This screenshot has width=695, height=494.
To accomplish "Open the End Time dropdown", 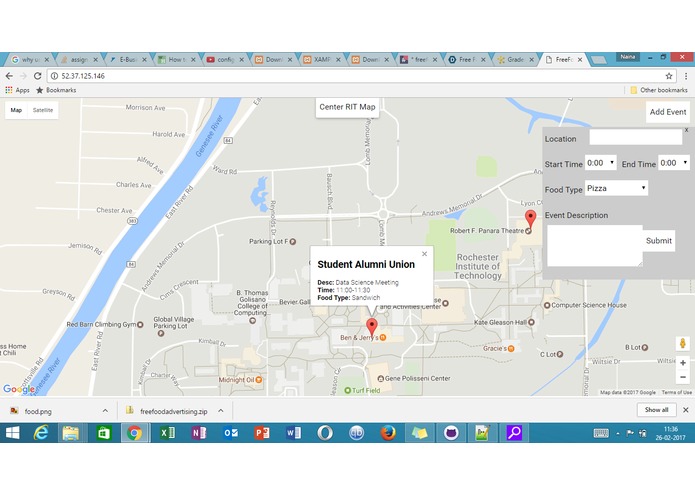I will pyautogui.click(x=674, y=163).
